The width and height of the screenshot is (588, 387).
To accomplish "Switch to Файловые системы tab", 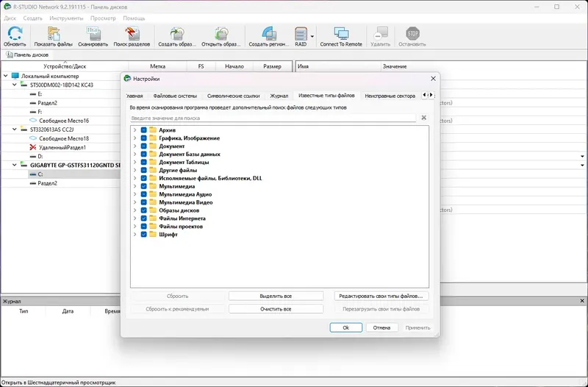I will click(175, 96).
